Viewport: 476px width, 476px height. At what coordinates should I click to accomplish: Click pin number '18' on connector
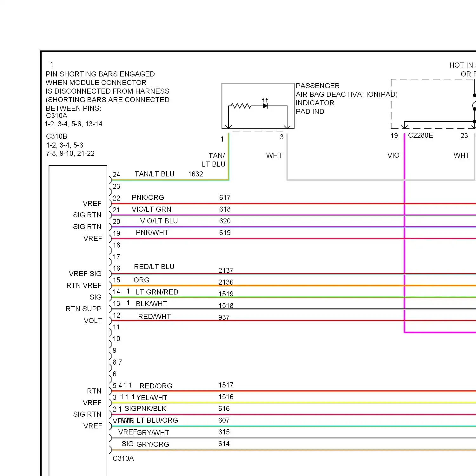[116, 245]
